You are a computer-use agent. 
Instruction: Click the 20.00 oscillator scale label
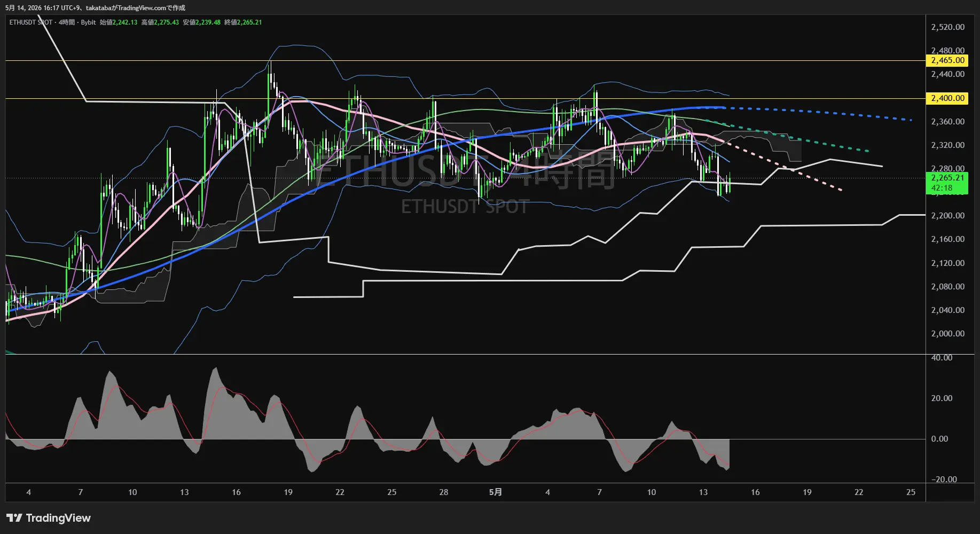pyautogui.click(x=942, y=398)
